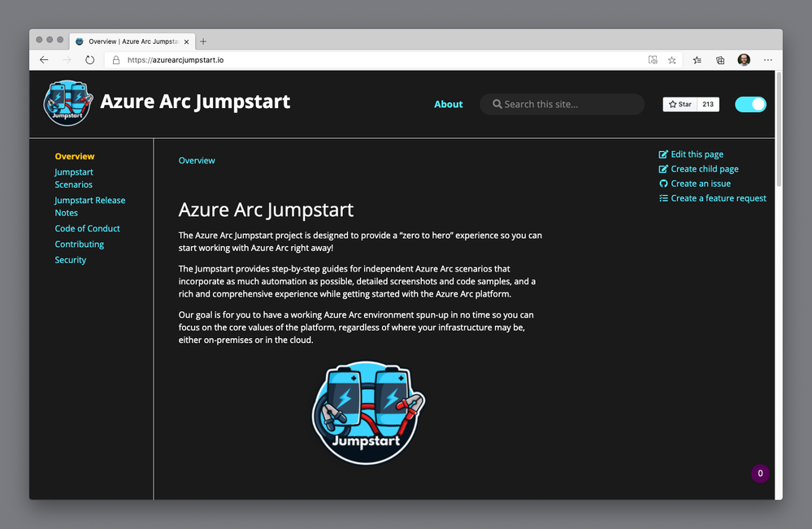Image resolution: width=812 pixels, height=529 pixels.
Task: Click the Search this site field
Action: click(x=562, y=104)
